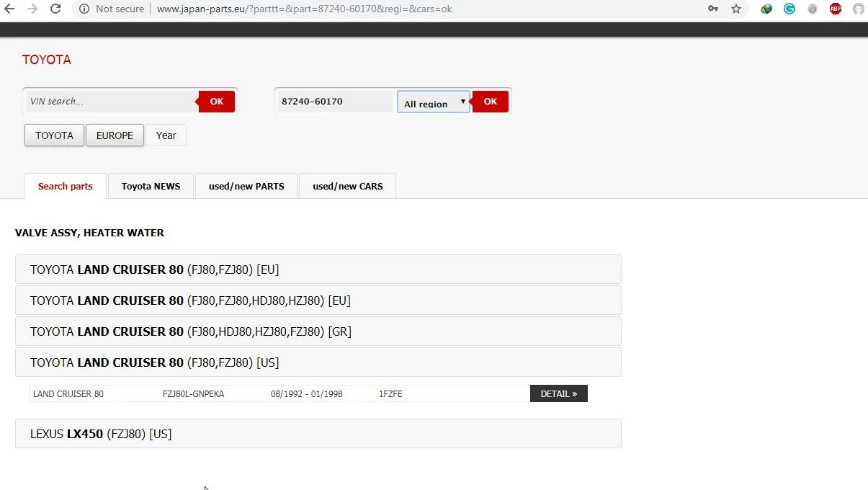Click the browser back arrow
This screenshot has width=868, height=490.
tap(10, 9)
